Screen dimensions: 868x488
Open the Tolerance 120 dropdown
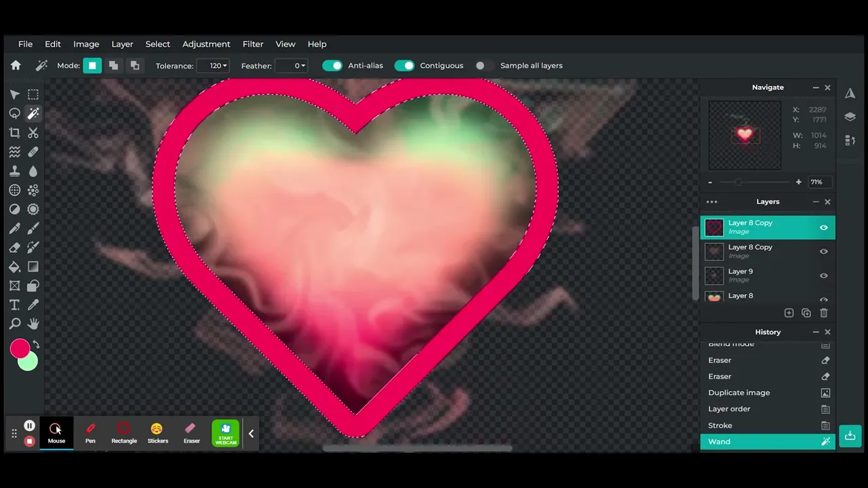click(x=214, y=66)
